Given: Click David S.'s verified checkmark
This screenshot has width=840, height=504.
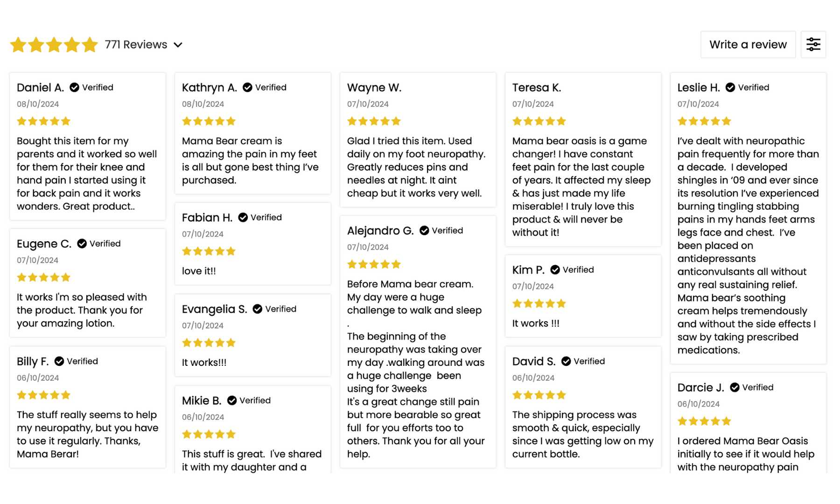Looking at the screenshot, I should point(566,361).
